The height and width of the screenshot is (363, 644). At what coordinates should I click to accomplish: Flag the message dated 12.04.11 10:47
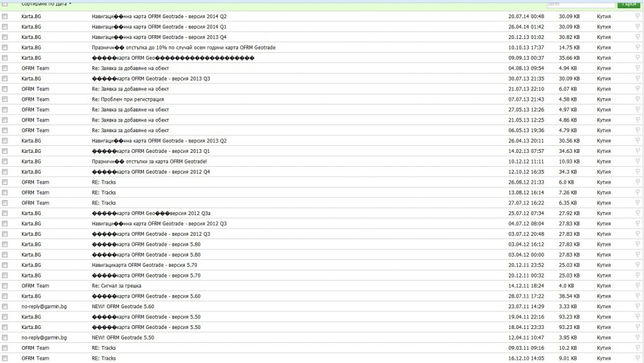(638, 338)
